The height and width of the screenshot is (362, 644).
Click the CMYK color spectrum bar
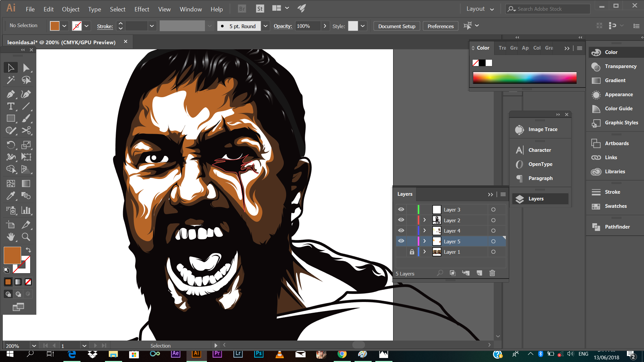pyautogui.click(x=525, y=78)
